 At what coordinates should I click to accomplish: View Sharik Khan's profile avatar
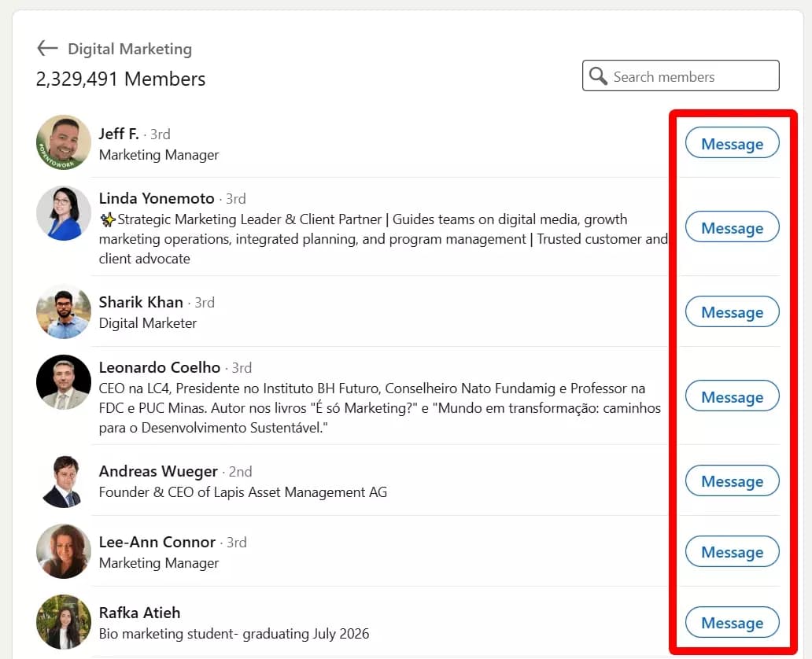pyautogui.click(x=64, y=311)
